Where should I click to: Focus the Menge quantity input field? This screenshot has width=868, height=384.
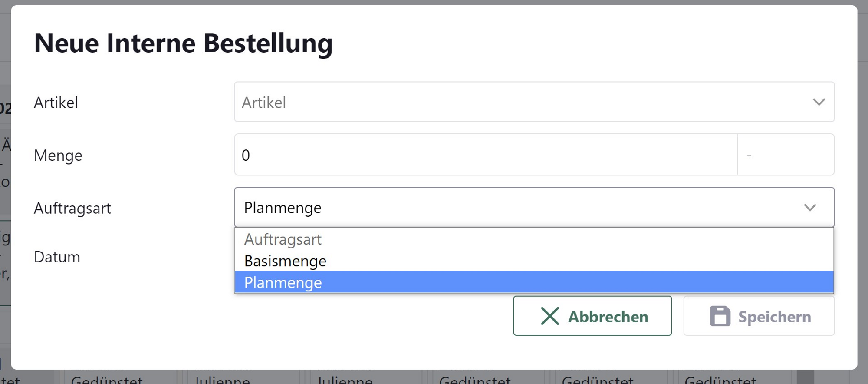pyautogui.click(x=485, y=155)
